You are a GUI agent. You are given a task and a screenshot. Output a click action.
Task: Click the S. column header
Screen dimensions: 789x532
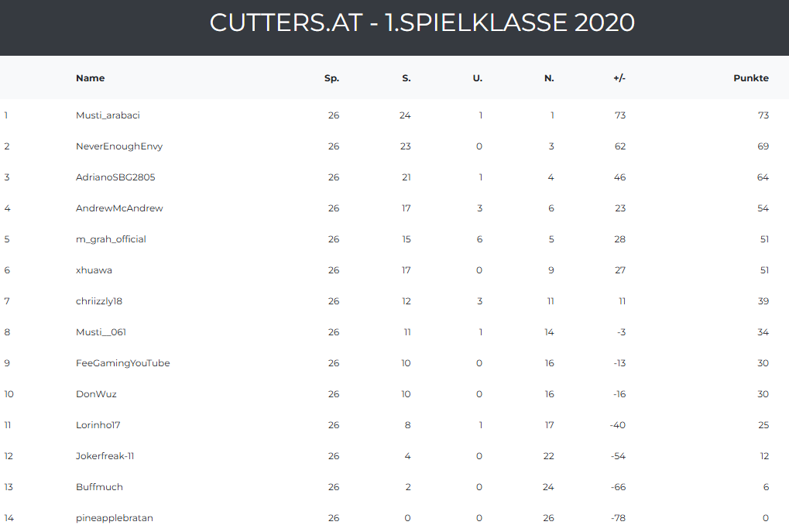tap(406, 78)
